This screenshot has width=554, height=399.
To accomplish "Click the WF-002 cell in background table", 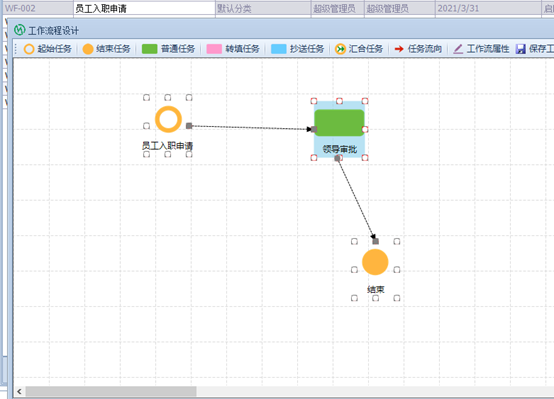I will pyautogui.click(x=38, y=8).
